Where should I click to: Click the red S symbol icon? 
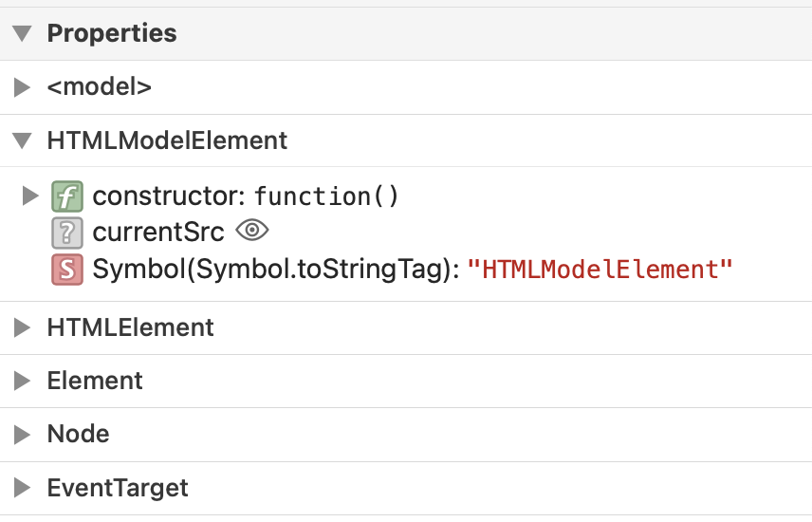tap(66, 270)
